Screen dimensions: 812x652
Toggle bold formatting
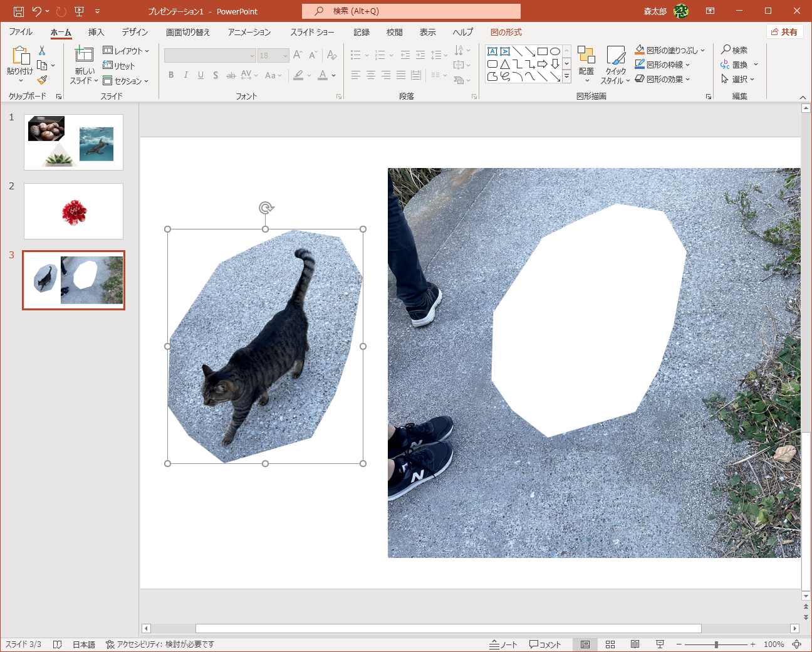[170, 75]
